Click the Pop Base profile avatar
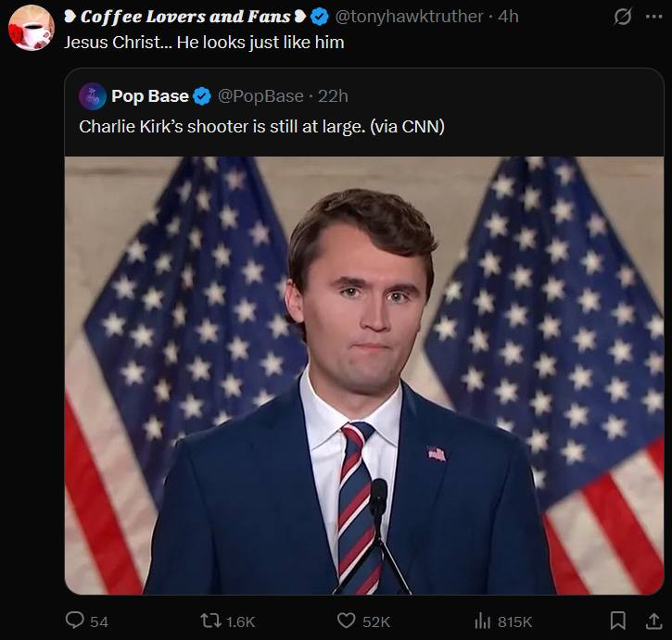672x640 pixels. pos(92,96)
